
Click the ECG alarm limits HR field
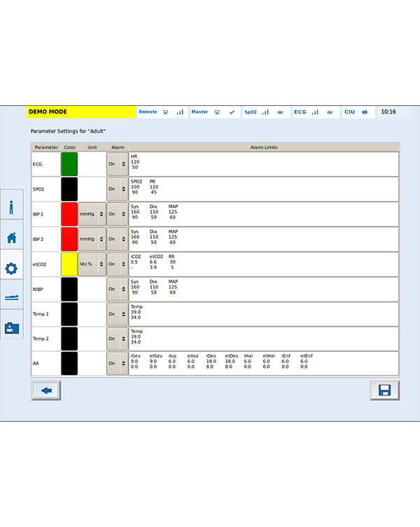(263, 164)
